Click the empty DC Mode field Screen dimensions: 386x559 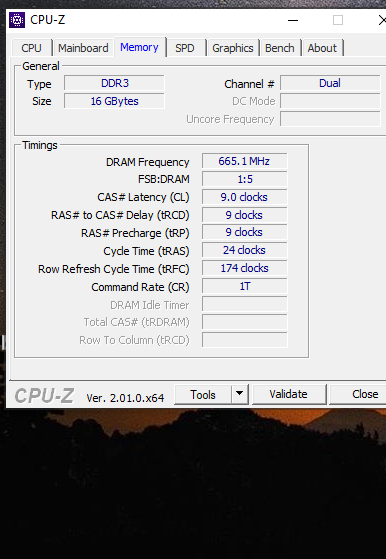click(330, 101)
